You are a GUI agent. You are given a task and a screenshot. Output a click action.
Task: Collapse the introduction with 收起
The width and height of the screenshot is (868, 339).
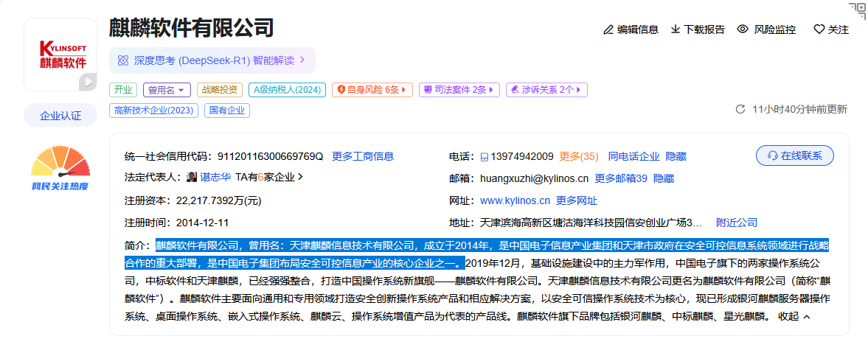[794, 317]
